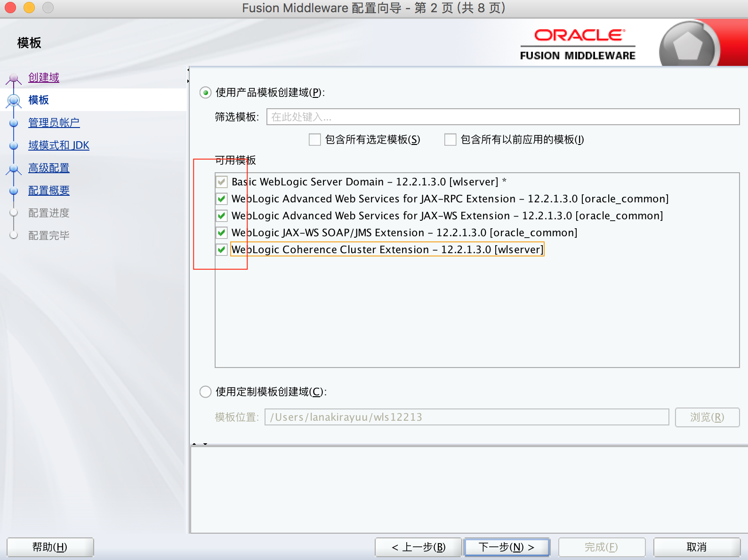Jump to 配置概要 step
748x560 pixels.
[49, 191]
